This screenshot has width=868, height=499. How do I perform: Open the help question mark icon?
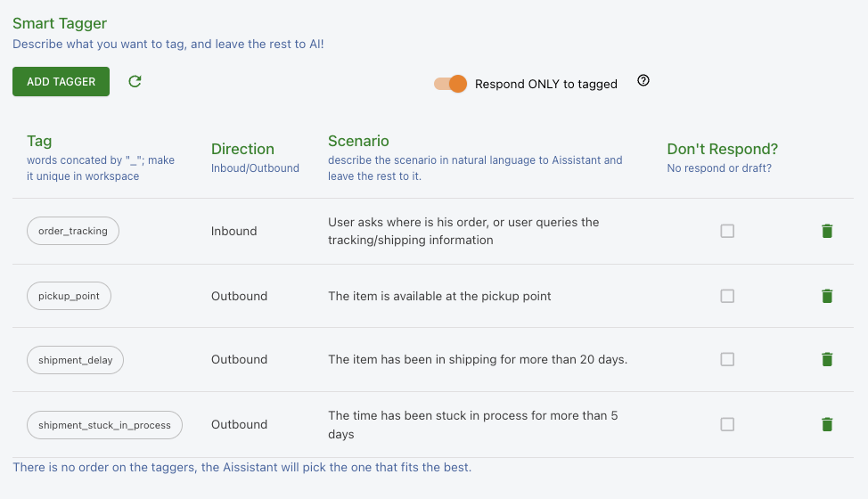(x=643, y=80)
